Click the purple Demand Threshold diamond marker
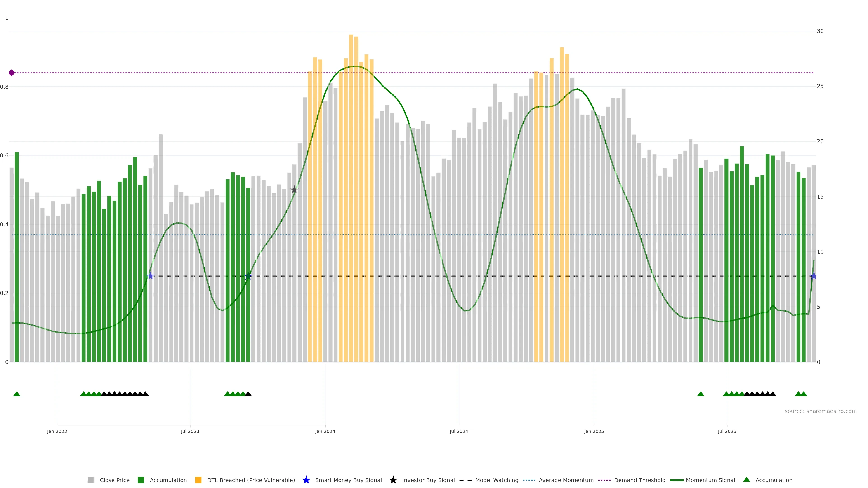This screenshot has height=488, width=868. [x=12, y=73]
